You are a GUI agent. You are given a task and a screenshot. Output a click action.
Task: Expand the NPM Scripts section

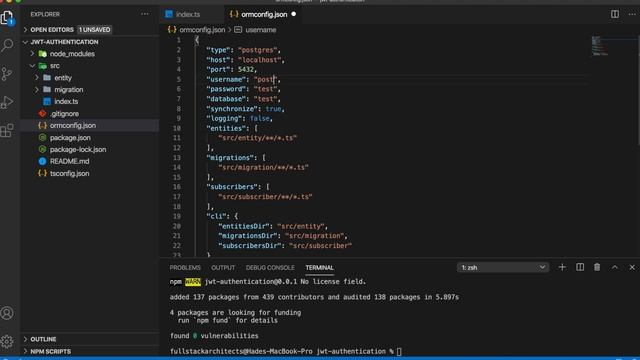coord(26,351)
